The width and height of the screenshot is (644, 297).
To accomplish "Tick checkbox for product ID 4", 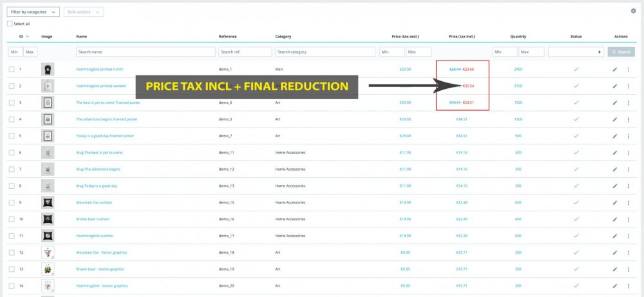I will click(x=12, y=119).
